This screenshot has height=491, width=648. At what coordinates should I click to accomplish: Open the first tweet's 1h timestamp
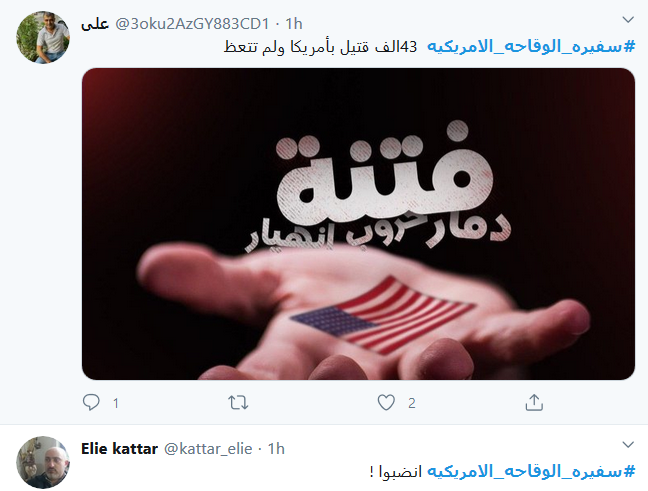[x=294, y=24]
